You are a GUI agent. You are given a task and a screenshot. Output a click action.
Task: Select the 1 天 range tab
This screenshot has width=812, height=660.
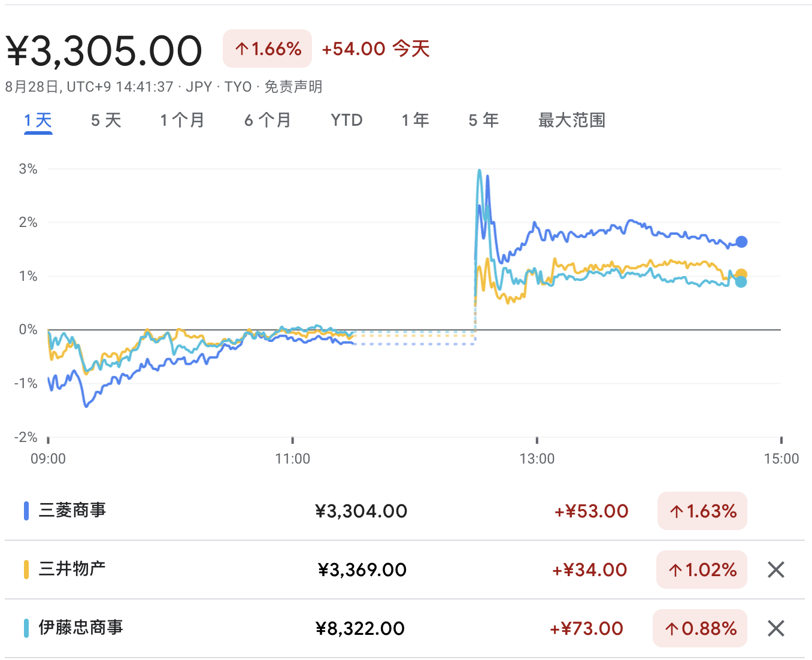(38, 120)
